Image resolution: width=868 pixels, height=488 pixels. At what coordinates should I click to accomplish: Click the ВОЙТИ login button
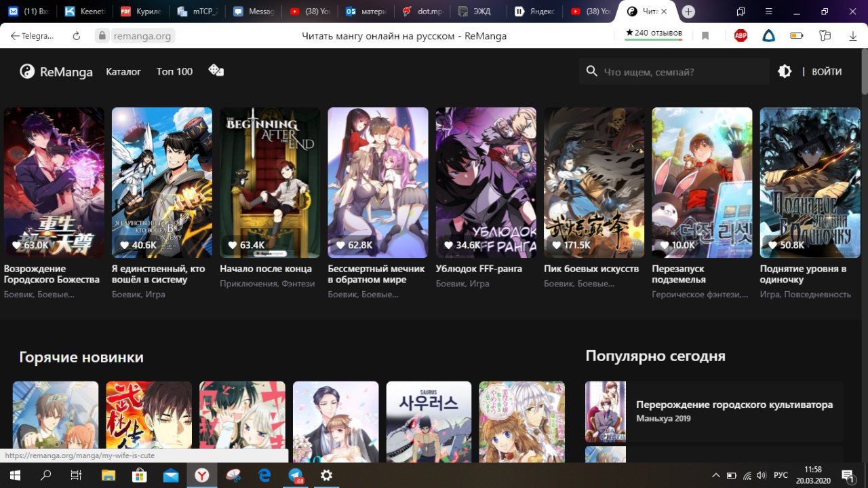[x=827, y=71]
